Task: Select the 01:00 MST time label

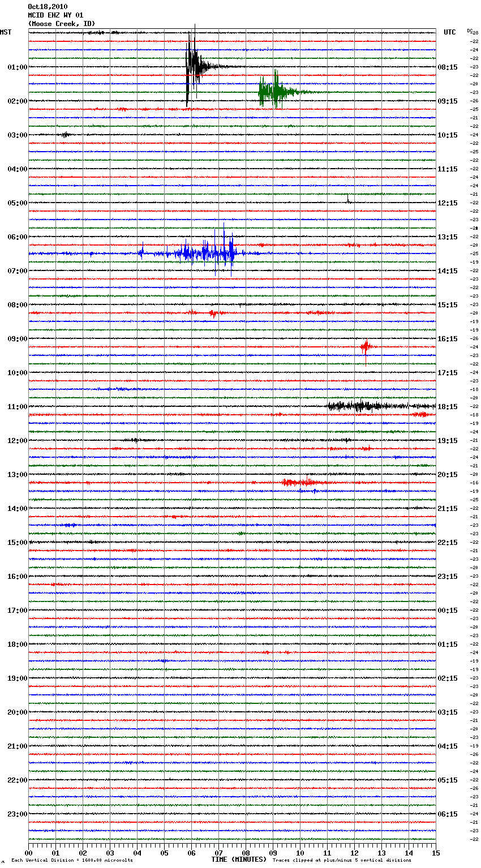Action: (x=17, y=67)
